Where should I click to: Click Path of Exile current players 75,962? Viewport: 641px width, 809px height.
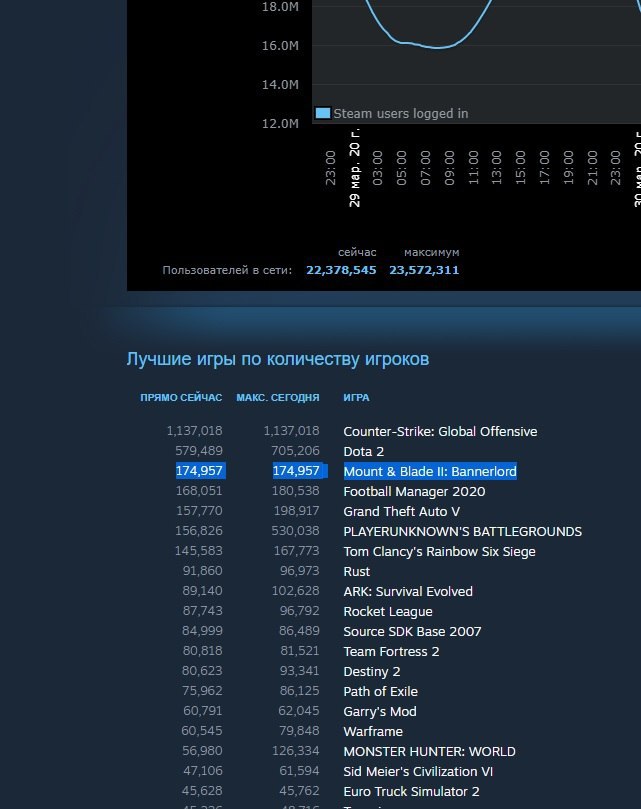(x=202, y=691)
